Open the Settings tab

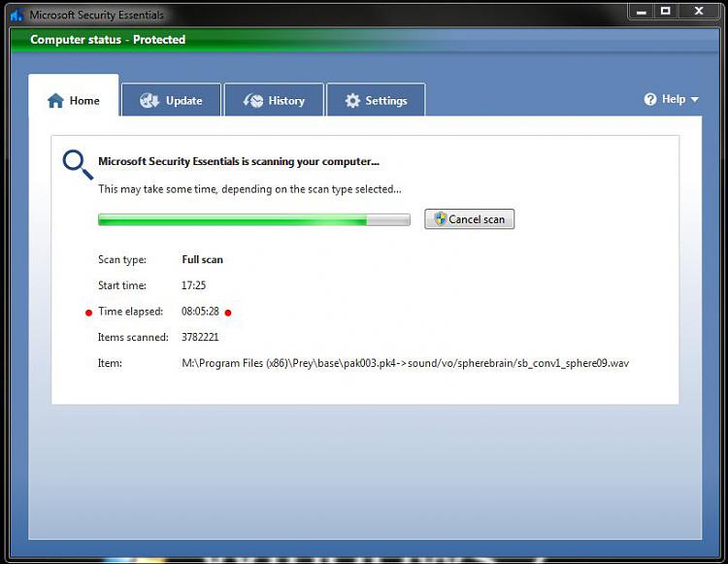tap(376, 99)
